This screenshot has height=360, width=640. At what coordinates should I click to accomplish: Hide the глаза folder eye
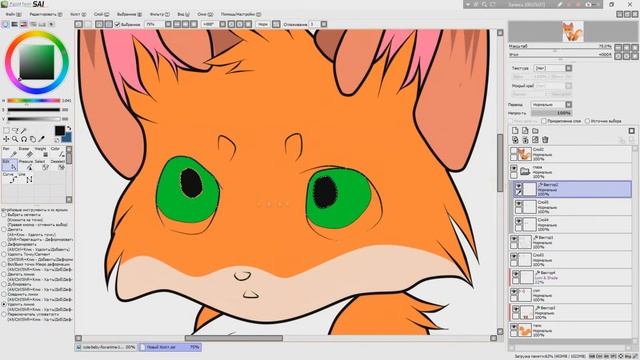514,168
